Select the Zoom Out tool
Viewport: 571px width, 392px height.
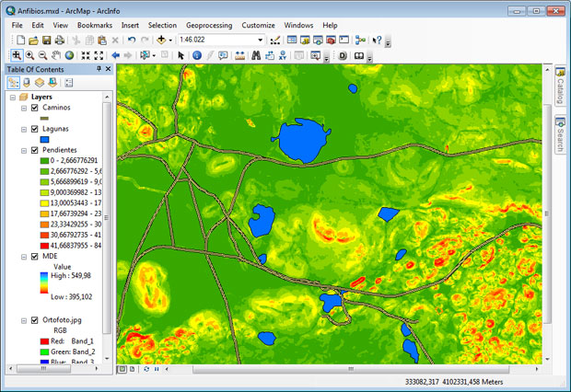42,55
